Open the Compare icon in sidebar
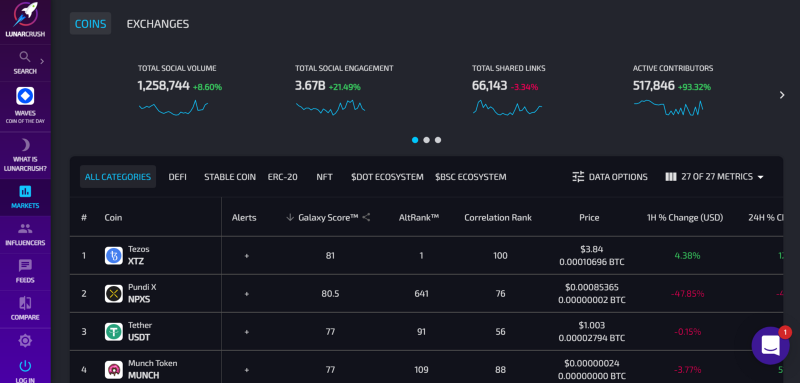The height and width of the screenshot is (383, 800). click(x=25, y=303)
